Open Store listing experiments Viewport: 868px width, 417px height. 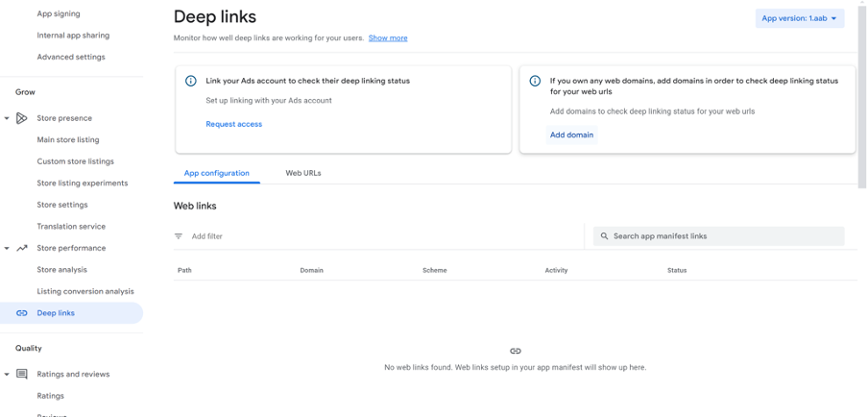83,184
